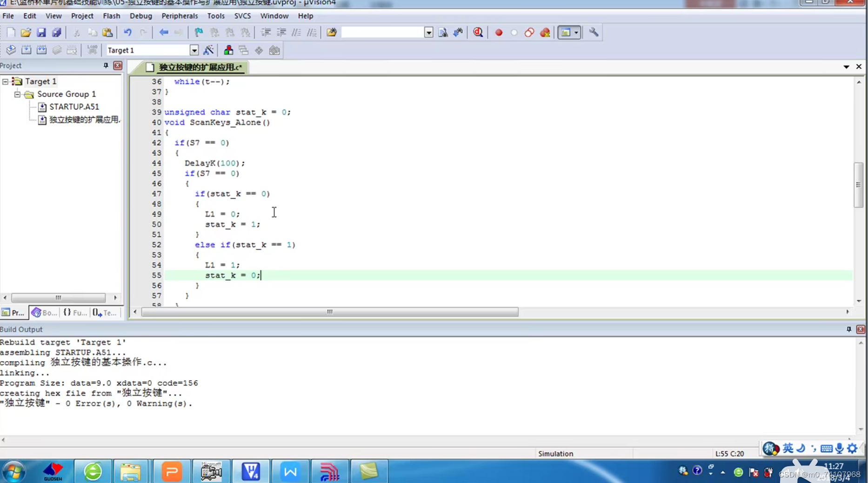Click into the find text input field

click(382, 33)
